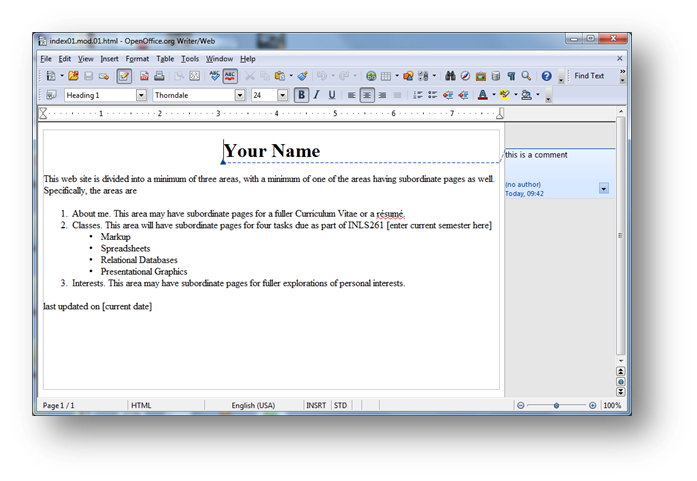Open the Format menu
This screenshot has height=481, width=697.
point(137,59)
